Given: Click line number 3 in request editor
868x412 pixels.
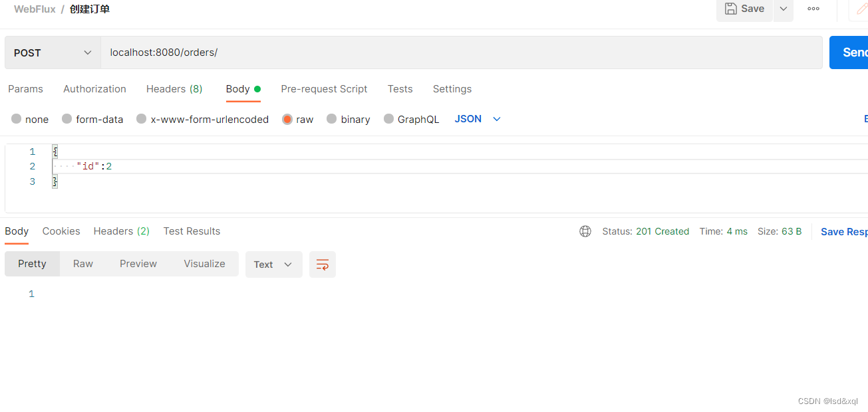Looking at the screenshot, I should [x=32, y=181].
